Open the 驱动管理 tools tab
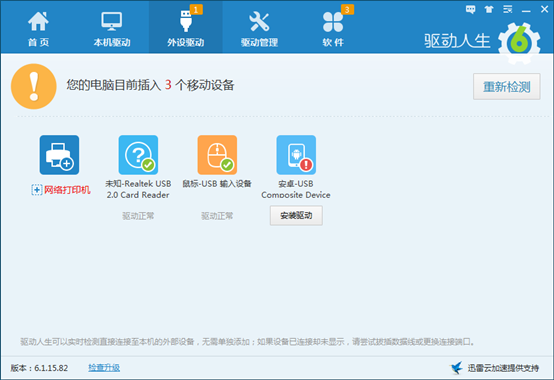 click(x=259, y=28)
